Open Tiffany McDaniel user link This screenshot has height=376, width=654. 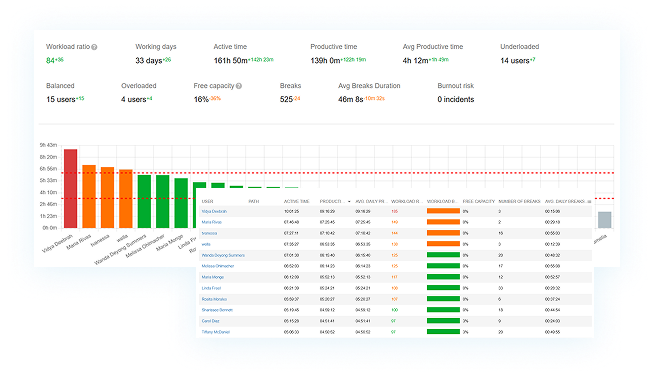point(216,332)
